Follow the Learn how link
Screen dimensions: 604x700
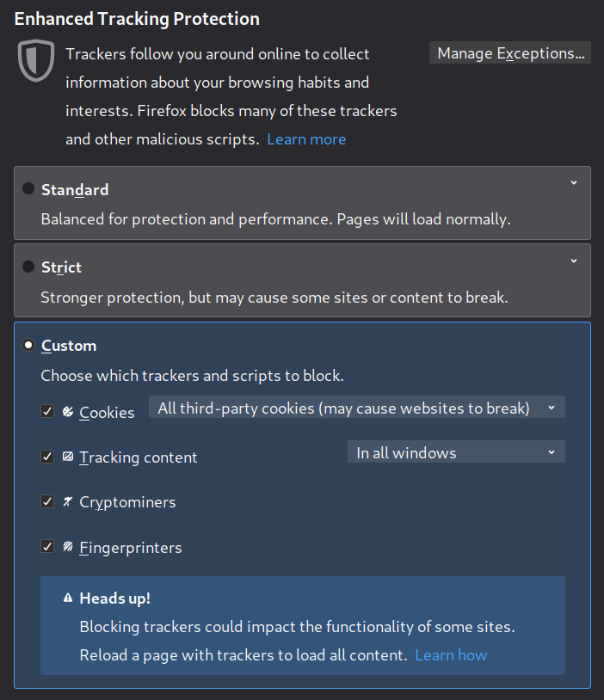(x=451, y=655)
